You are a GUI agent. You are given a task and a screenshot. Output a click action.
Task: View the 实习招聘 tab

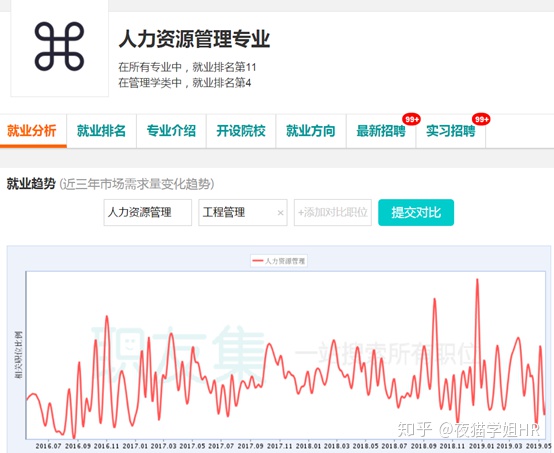pyautogui.click(x=451, y=131)
